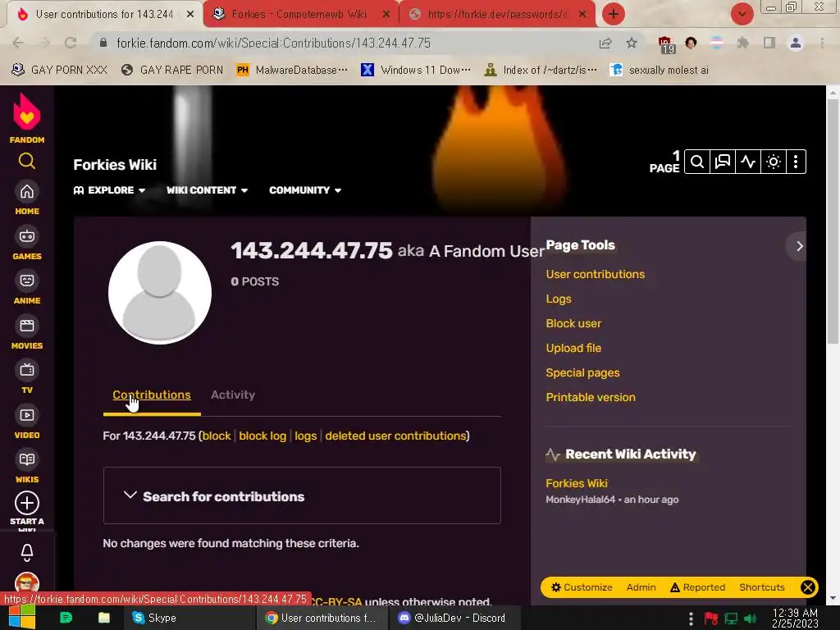
Task: Click the block link for this IP
Action: click(x=217, y=436)
